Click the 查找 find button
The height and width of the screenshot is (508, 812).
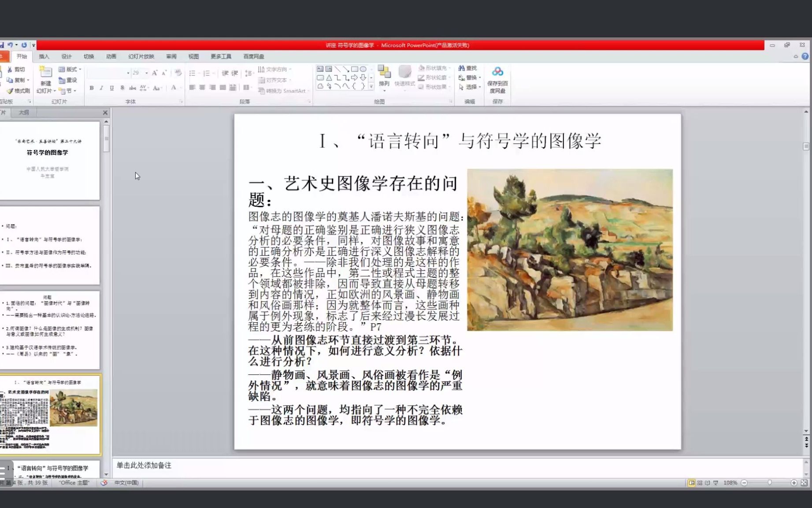pos(467,68)
